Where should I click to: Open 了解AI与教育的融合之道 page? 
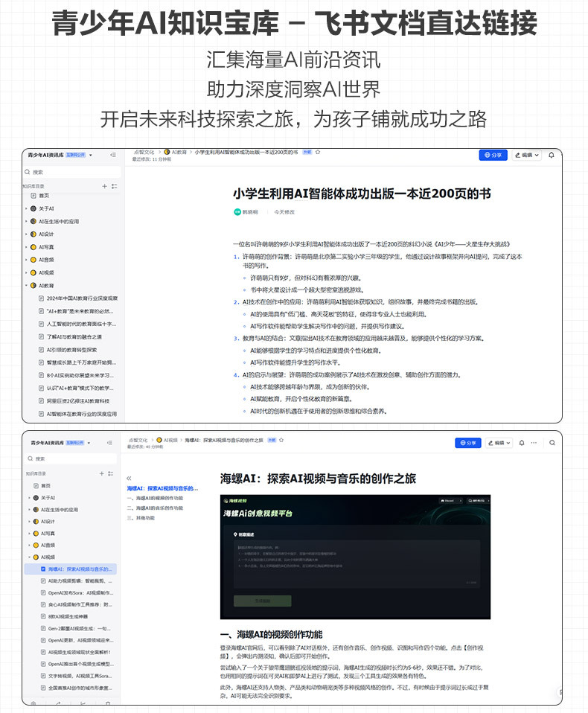click(x=74, y=337)
